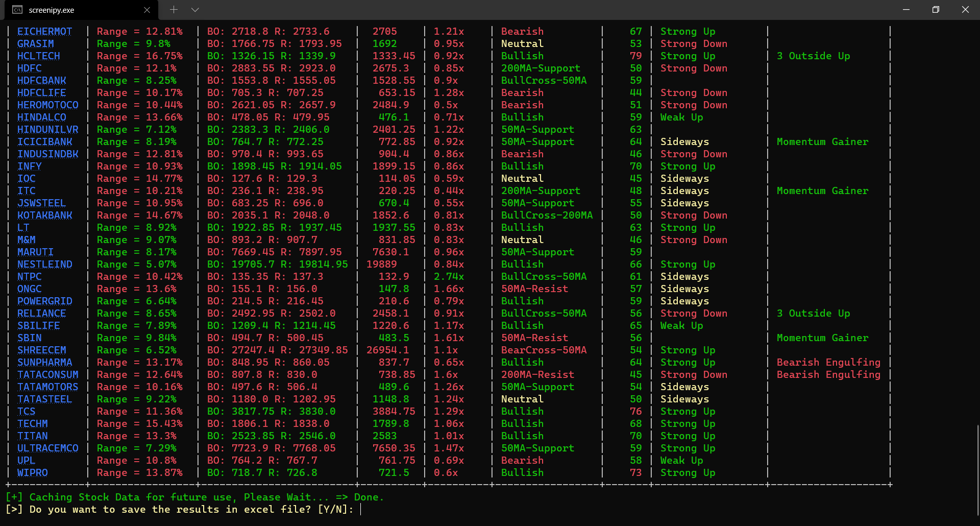
Task: Open the KOTAKBANK stock link
Action: coord(45,216)
